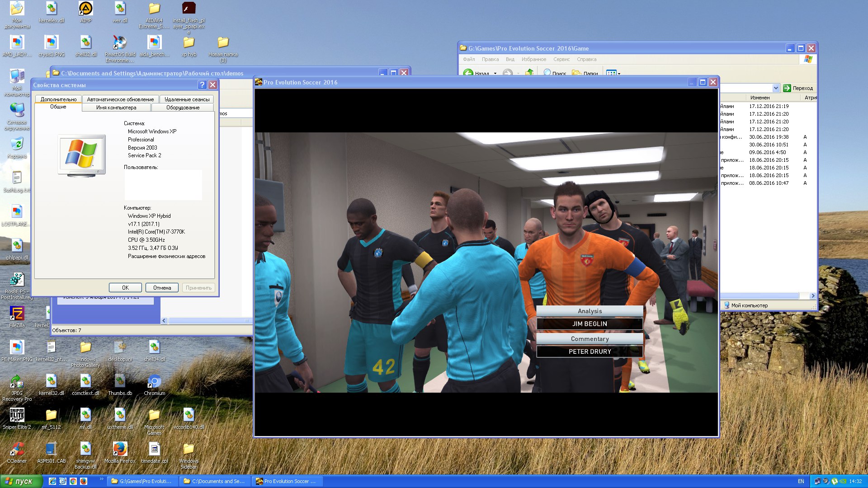Switch to Pro Evolution Soccer taskbar button

pos(288,481)
